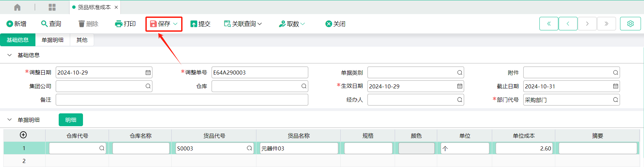Jump to first record with double-left arrow

click(549, 24)
